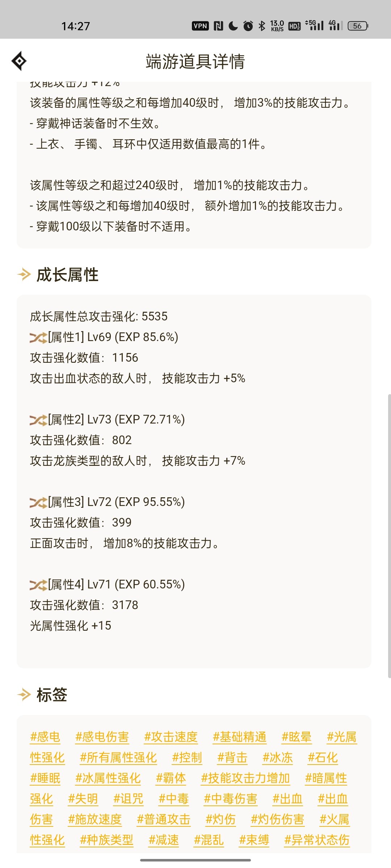Tap the #中毒伤害 tag link
The image size is (391, 868).
(231, 799)
